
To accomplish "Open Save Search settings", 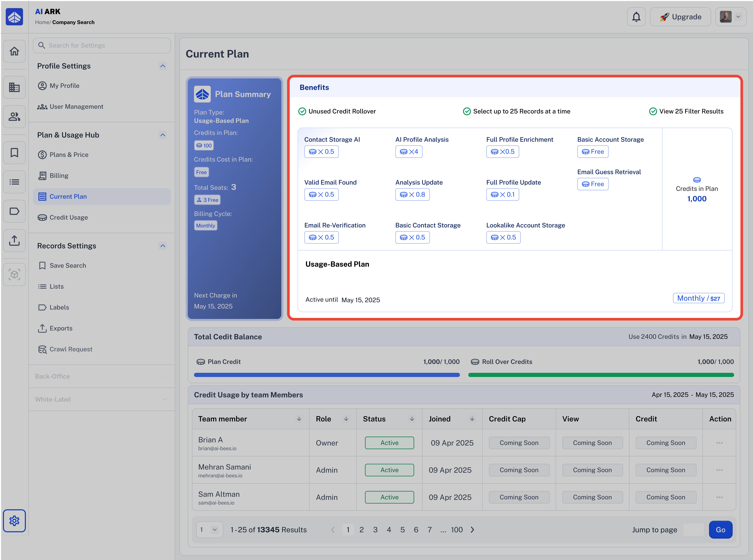I will 102,265.
